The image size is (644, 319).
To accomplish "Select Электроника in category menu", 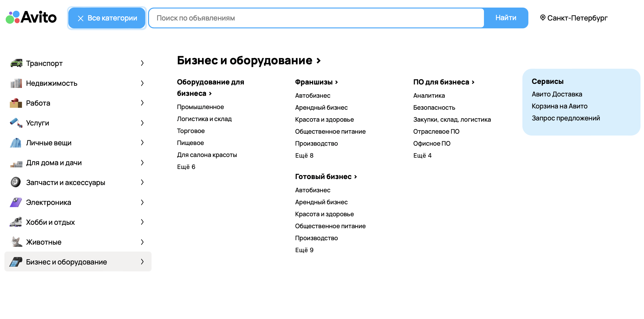I will click(78, 202).
